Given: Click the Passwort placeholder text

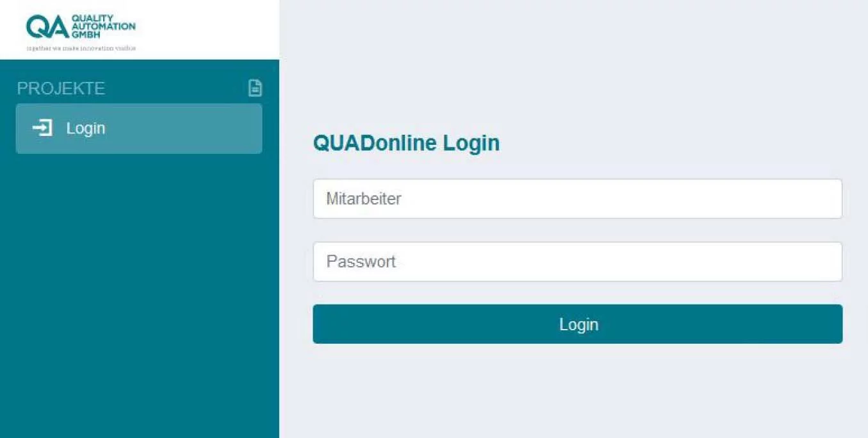Looking at the screenshot, I should click(x=361, y=262).
